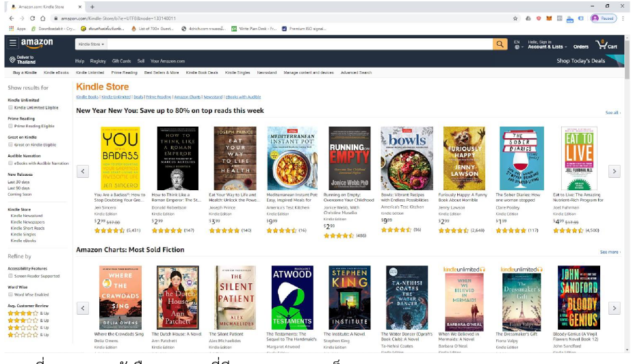Viewport: 631px width, 364px height.
Task: Bookmark page with the star icon
Action: 515,18
